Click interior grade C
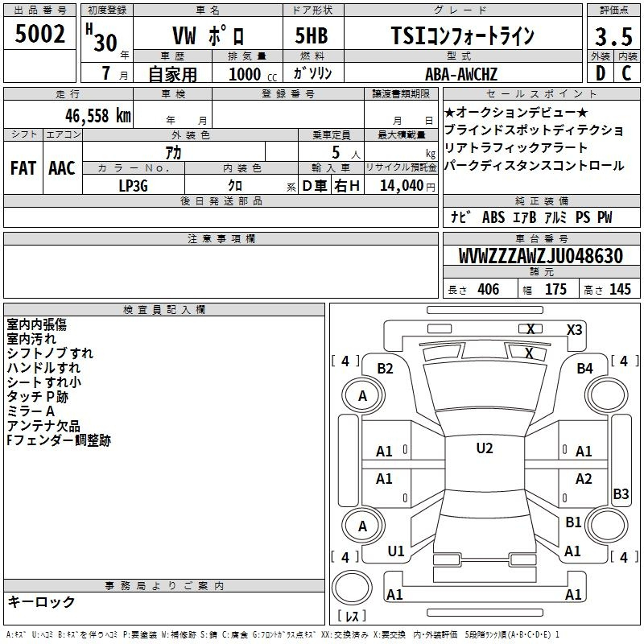 pyautogui.click(x=626, y=73)
